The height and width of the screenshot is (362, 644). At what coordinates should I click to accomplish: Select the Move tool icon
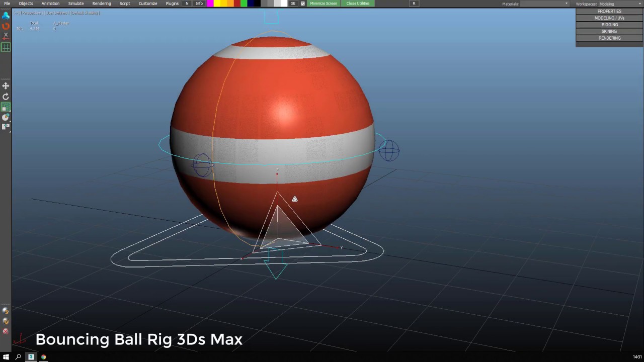coord(6,86)
